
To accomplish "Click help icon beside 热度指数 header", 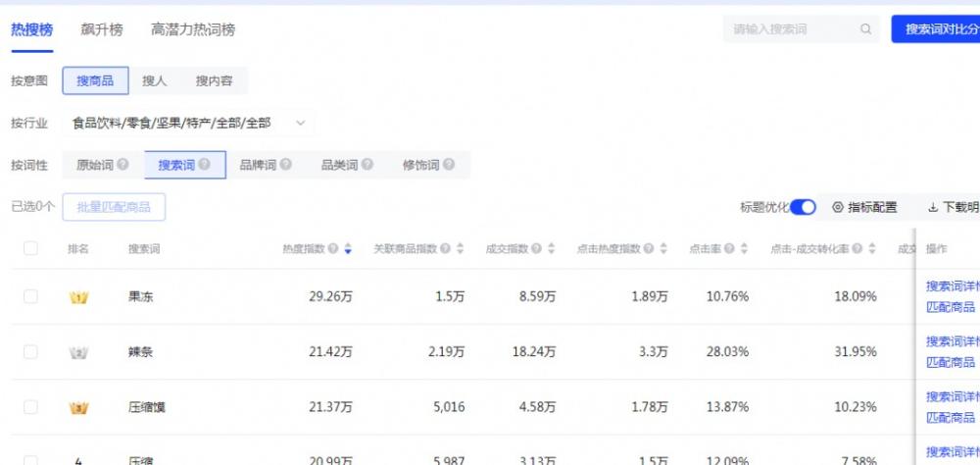I will (x=334, y=248).
